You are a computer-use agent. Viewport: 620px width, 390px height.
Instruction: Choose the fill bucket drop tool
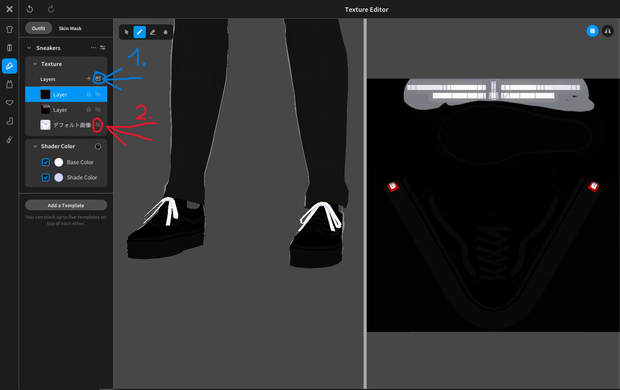click(166, 32)
